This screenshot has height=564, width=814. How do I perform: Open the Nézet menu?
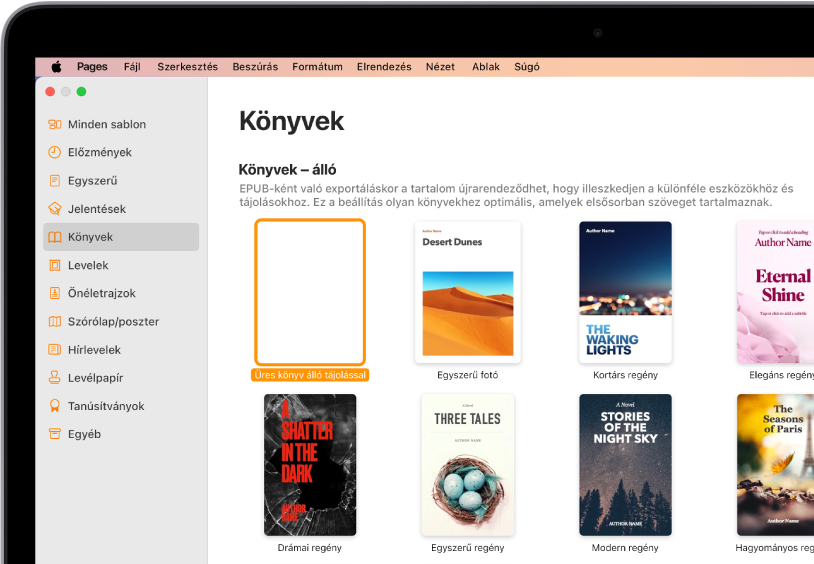click(440, 66)
